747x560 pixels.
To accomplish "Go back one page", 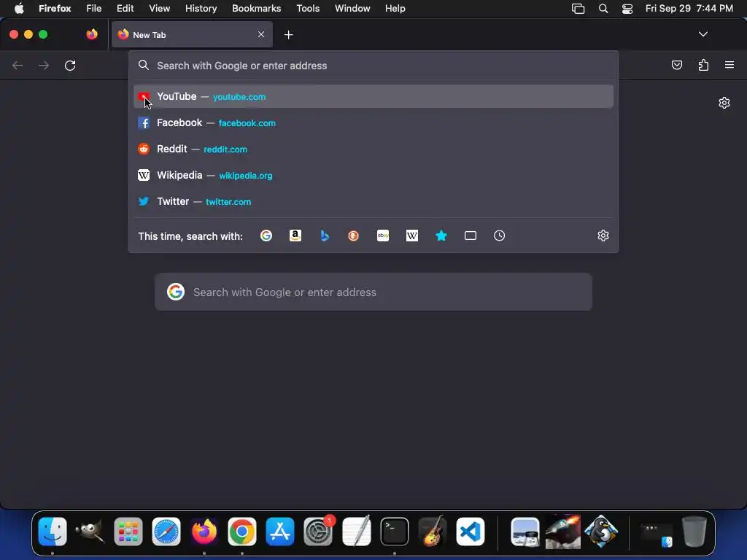I will [18, 65].
